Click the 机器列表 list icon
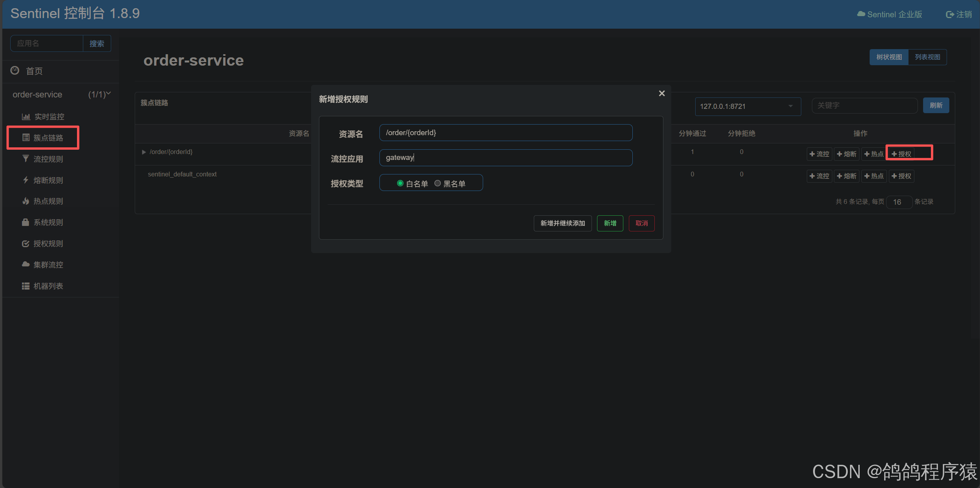Screen dimensions: 980x488 pyautogui.click(x=26, y=286)
